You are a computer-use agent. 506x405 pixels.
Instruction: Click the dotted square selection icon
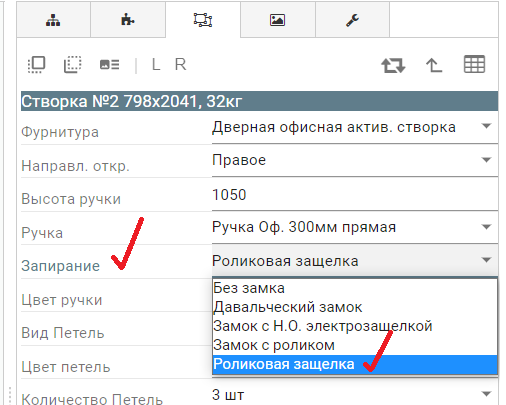[72, 64]
